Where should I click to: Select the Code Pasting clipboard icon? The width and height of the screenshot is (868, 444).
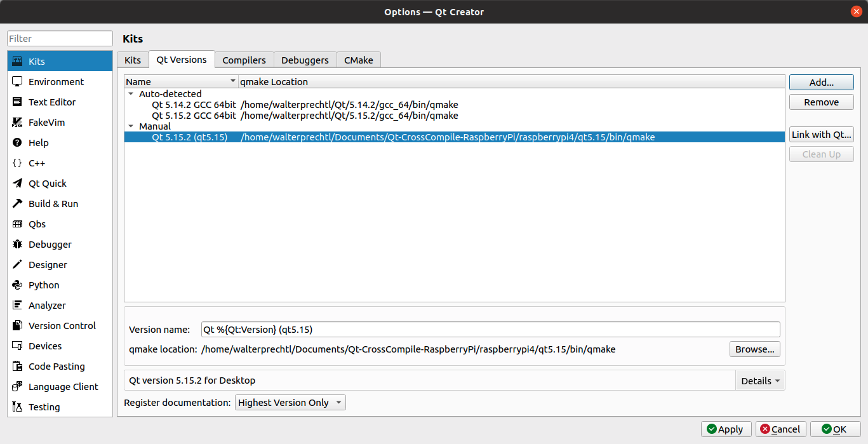18,367
